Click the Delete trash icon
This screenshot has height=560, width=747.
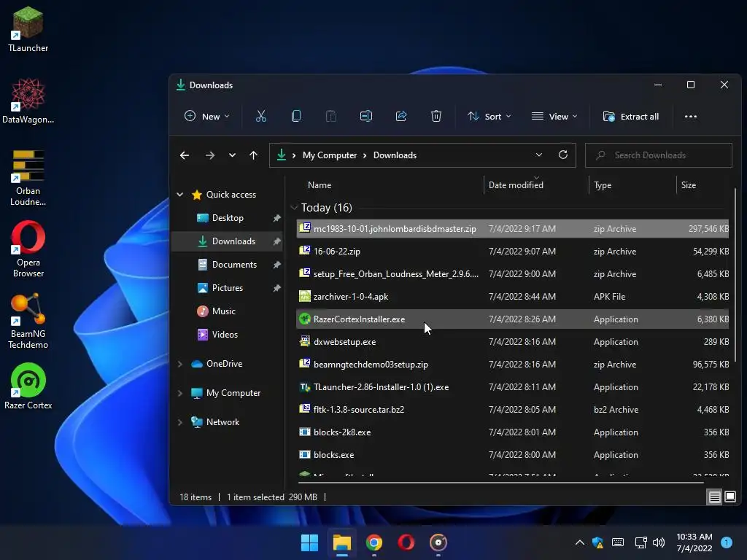click(436, 116)
